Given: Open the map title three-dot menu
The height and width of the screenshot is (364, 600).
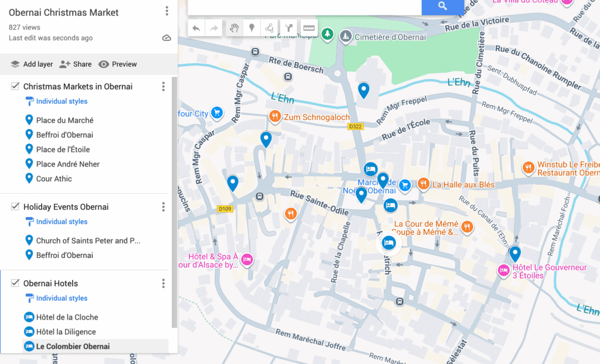Looking at the screenshot, I should [x=167, y=11].
